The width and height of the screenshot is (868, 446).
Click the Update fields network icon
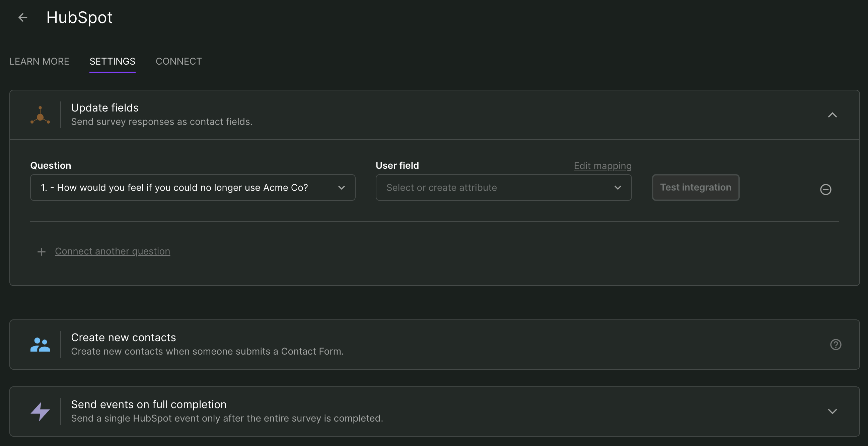click(x=40, y=115)
